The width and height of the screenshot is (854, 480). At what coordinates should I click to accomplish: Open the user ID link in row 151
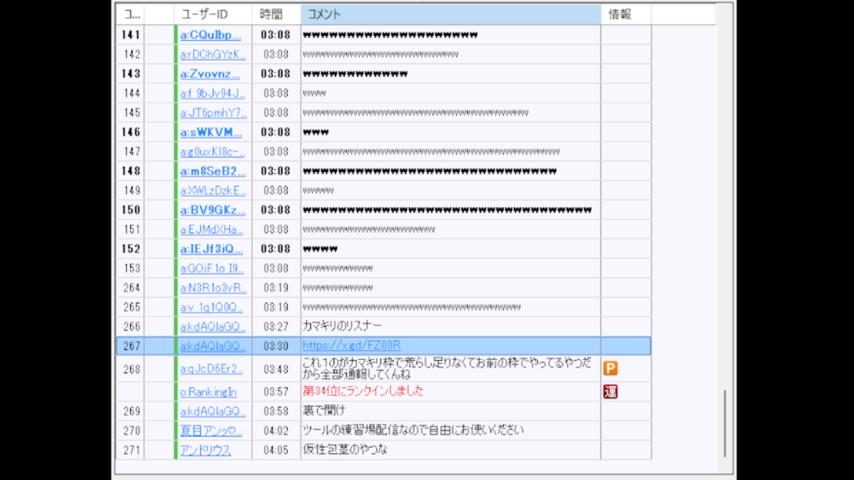tap(212, 229)
